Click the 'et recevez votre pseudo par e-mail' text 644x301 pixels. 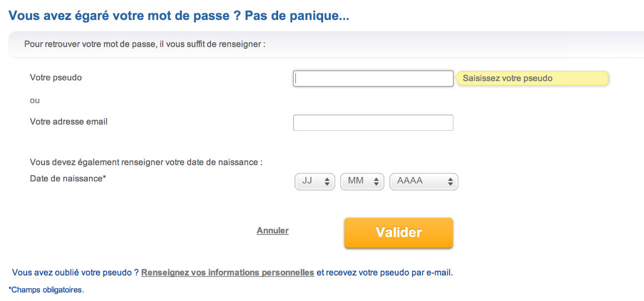coord(385,273)
